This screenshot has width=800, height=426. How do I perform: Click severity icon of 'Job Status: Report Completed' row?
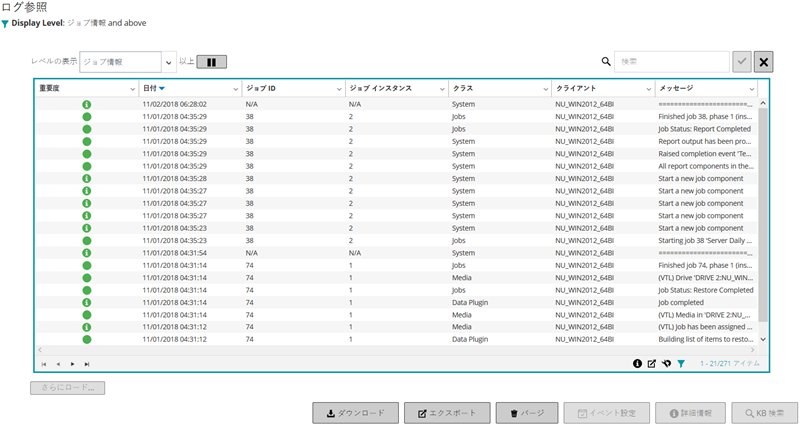pos(87,129)
